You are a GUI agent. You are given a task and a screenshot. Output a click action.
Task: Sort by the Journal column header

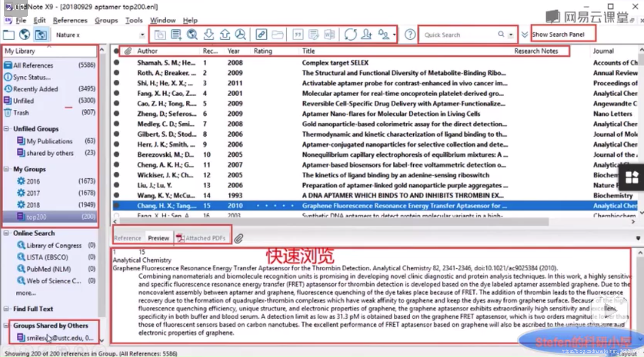[x=603, y=51]
